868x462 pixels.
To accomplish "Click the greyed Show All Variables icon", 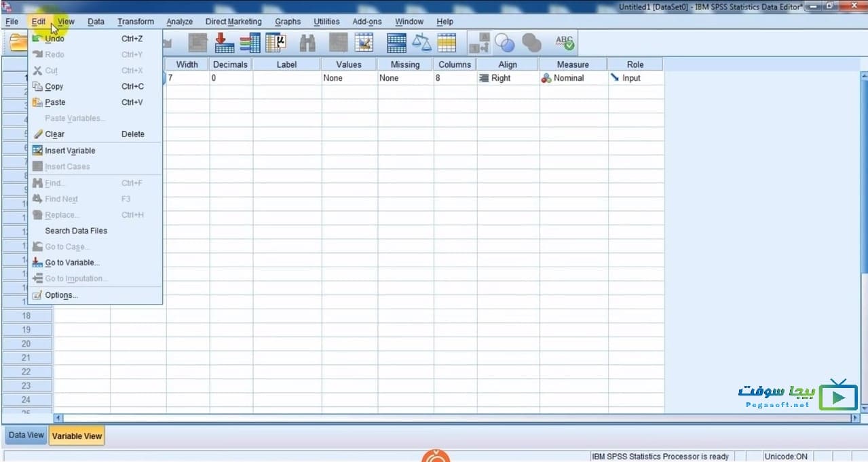I will [x=531, y=43].
